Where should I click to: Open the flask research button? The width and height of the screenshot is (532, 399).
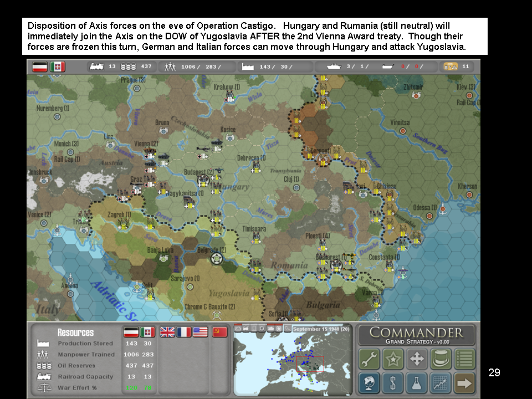click(417, 383)
